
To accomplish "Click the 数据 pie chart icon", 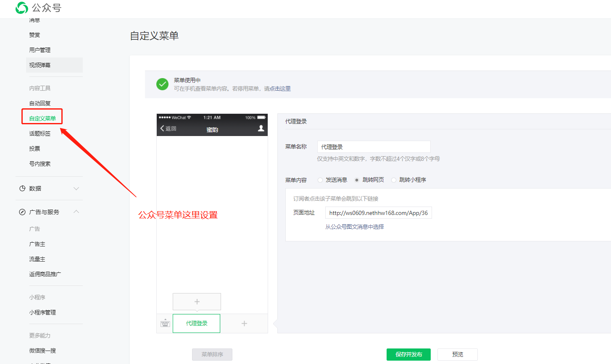I will pyautogui.click(x=22, y=189).
